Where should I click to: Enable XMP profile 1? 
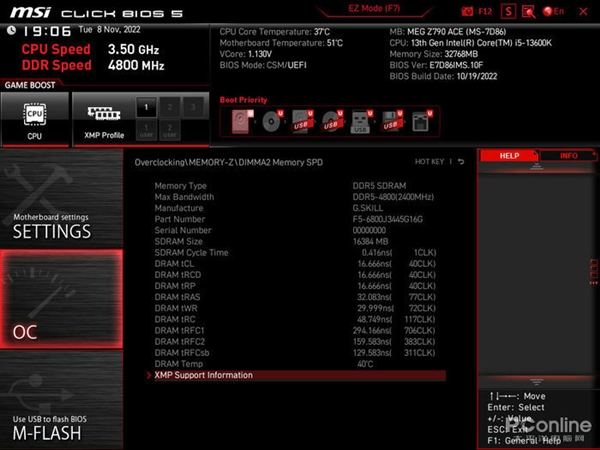click(146, 107)
